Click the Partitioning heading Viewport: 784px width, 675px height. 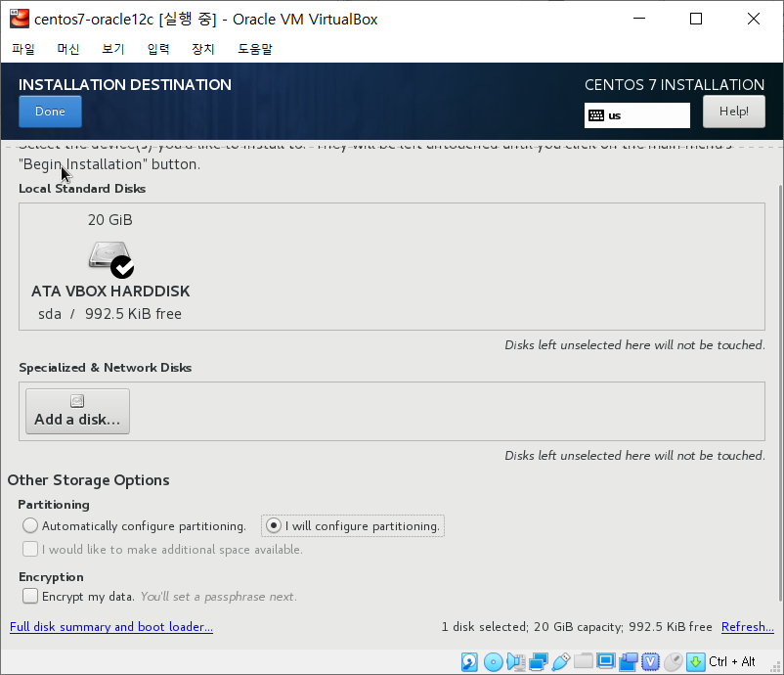[54, 505]
